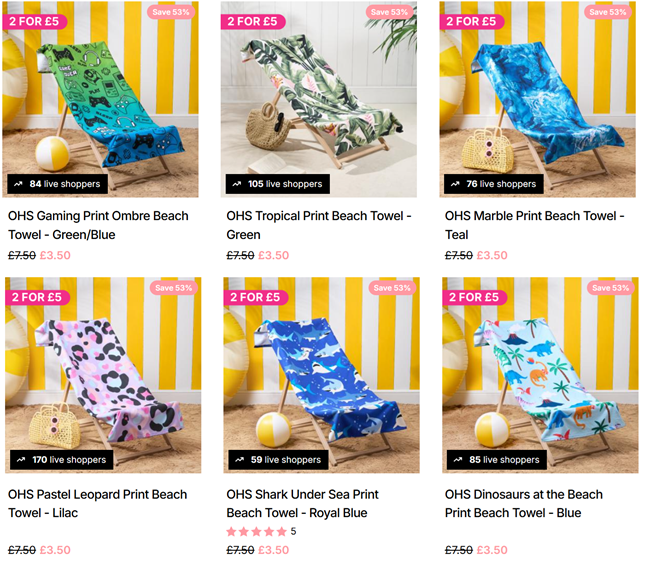This screenshot has height=565, width=650.
Task: Open the Gaming Print Ombre towel image
Action: [100, 99]
